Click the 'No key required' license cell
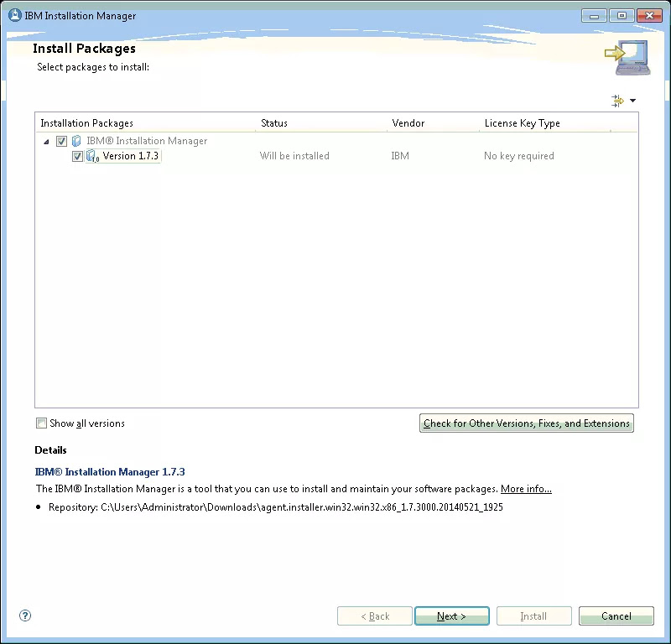The image size is (671, 644). point(519,156)
